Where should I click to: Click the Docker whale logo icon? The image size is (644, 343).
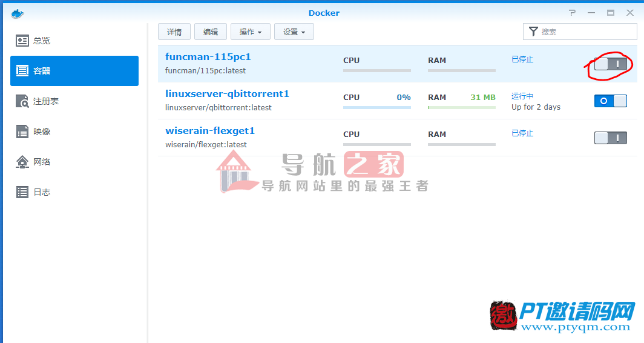[x=17, y=13]
